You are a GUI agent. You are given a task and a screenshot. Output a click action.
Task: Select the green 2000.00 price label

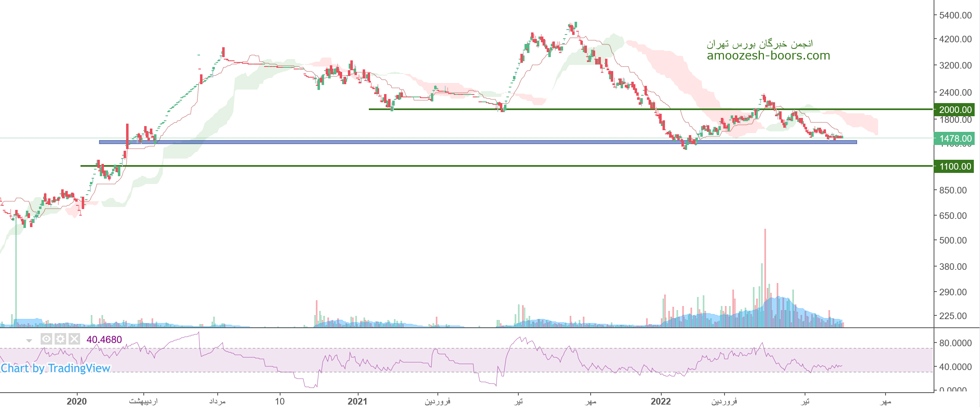(955, 110)
